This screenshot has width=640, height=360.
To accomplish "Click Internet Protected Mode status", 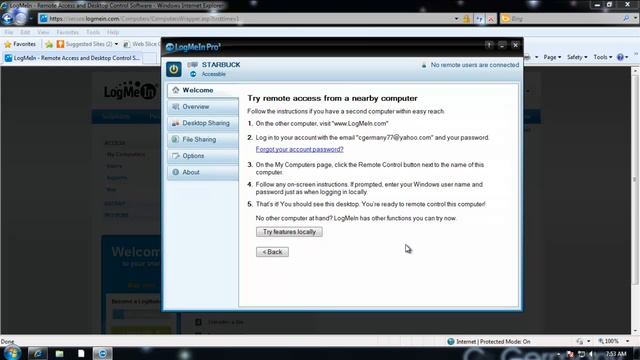I will [x=489, y=341].
